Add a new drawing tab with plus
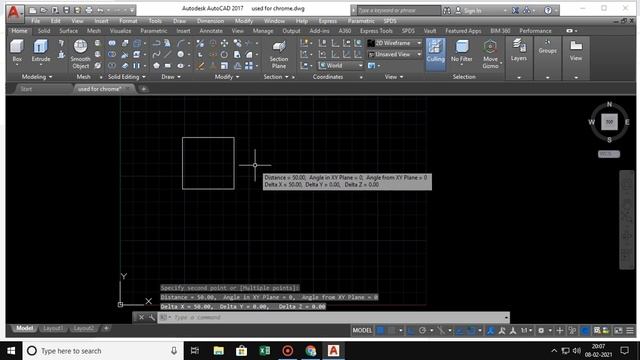This screenshot has height=360, width=640. (x=143, y=89)
